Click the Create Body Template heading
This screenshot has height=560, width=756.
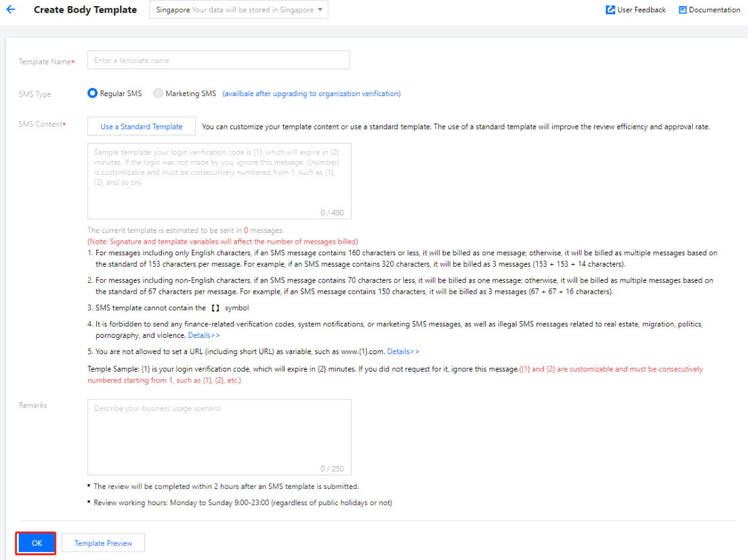(85, 9)
